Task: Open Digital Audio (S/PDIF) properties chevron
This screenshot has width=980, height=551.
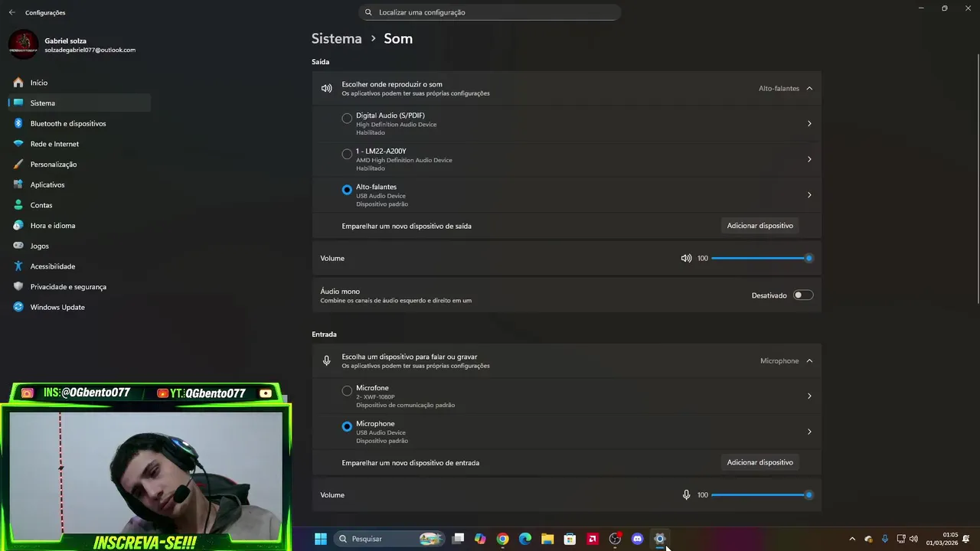Action: (x=809, y=124)
